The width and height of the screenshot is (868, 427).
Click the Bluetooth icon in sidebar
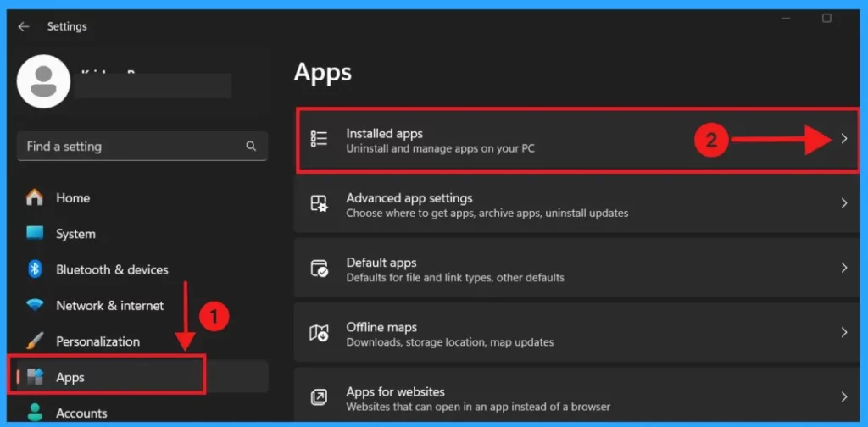pyautogui.click(x=35, y=269)
